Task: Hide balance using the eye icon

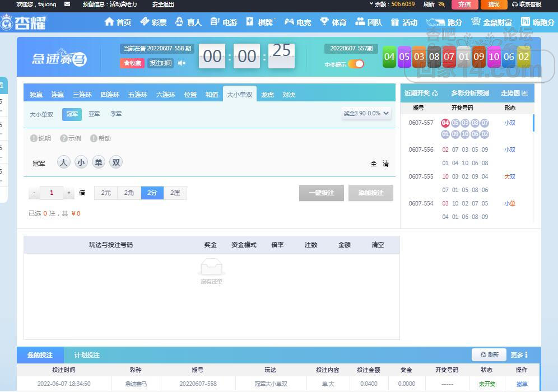Action: [441, 4]
